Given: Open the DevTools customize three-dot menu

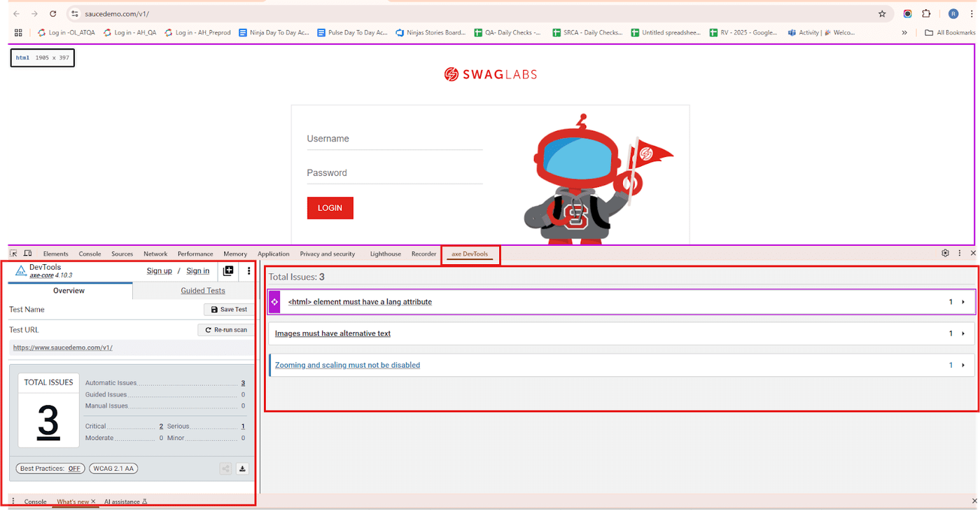Looking at the screenshot, I should coord(960,253).
